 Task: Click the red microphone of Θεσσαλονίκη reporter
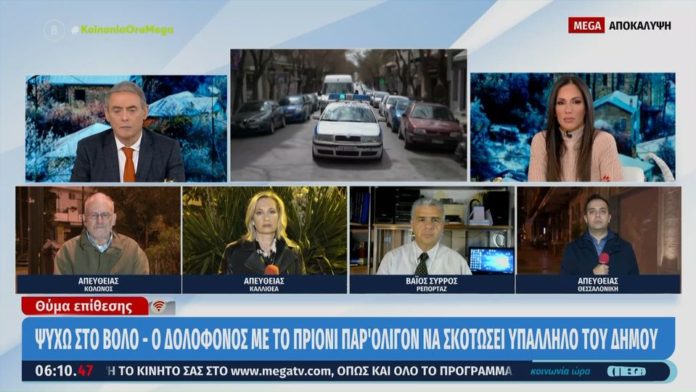(604, 258)
